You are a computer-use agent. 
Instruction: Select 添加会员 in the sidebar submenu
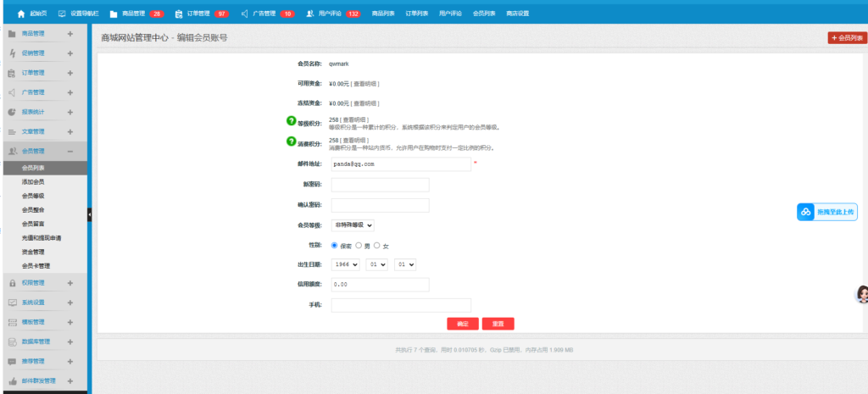click(x=33, y=181)
